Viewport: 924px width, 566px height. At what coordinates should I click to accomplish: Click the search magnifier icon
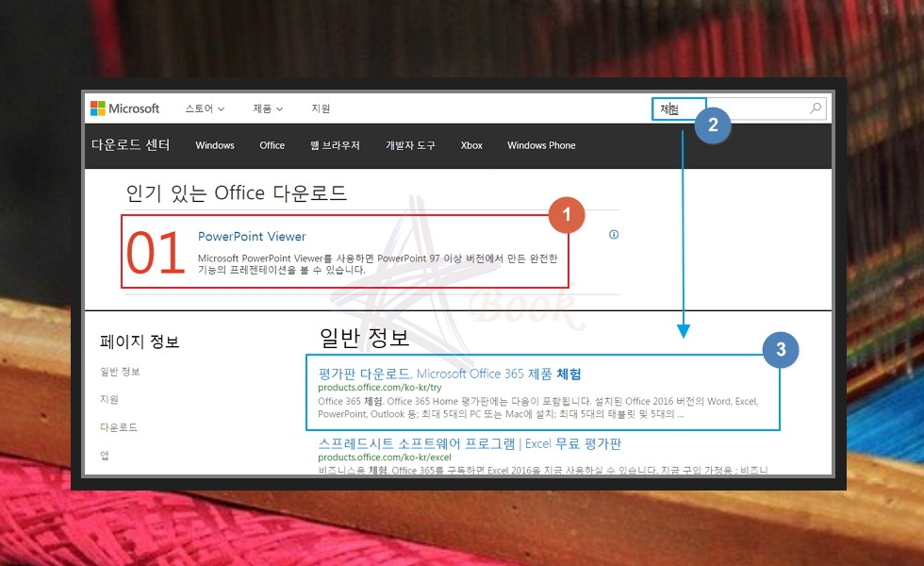pyautogui.click(x=816, y=108)
